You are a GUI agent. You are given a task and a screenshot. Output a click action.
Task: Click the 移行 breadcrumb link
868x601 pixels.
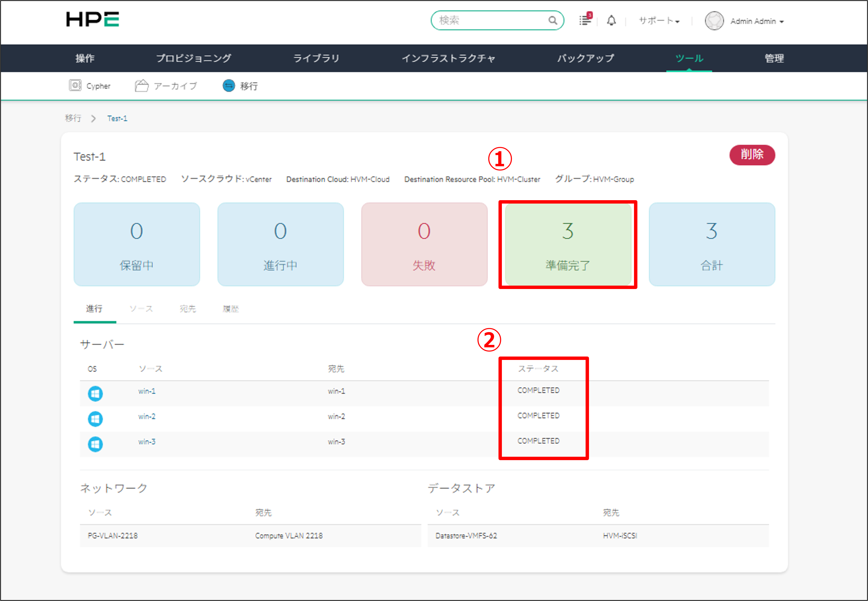coord(73,118)
